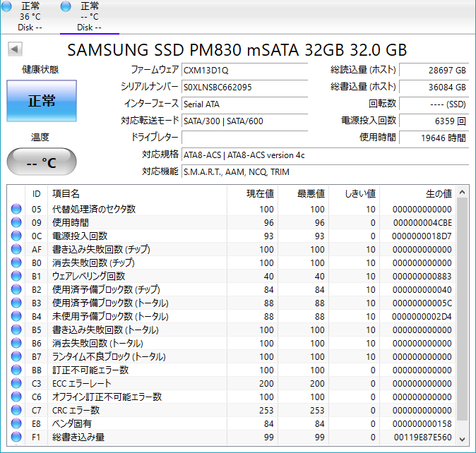Click status icon for attribute C6

[x=16, y=397]
